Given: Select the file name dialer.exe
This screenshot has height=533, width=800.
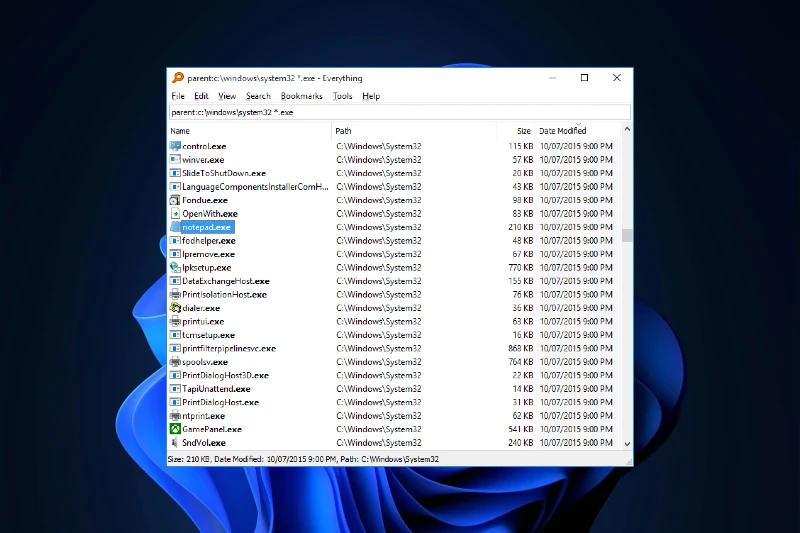Looking at the screenshot, I should [x=201, y=308].
